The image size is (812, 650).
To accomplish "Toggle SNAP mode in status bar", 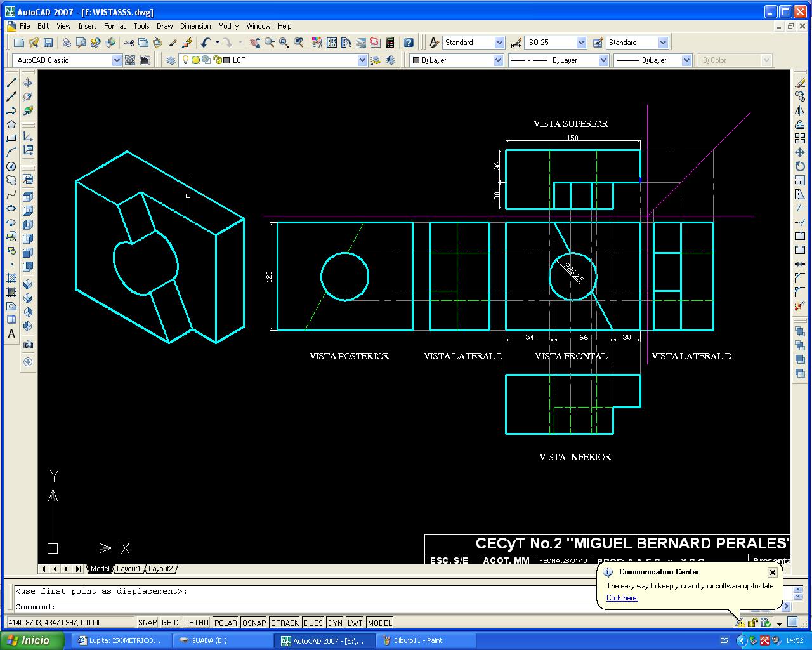I will [147, 623].
